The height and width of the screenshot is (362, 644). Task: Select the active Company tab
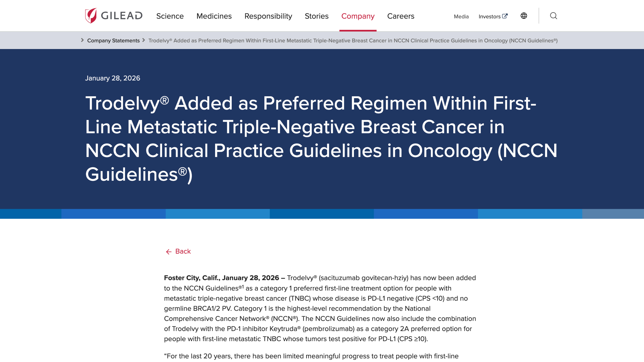coord(358,16)
